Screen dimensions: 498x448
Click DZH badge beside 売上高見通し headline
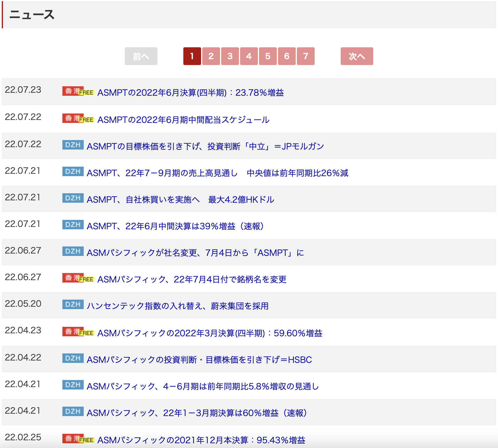[x=73, y=171]
